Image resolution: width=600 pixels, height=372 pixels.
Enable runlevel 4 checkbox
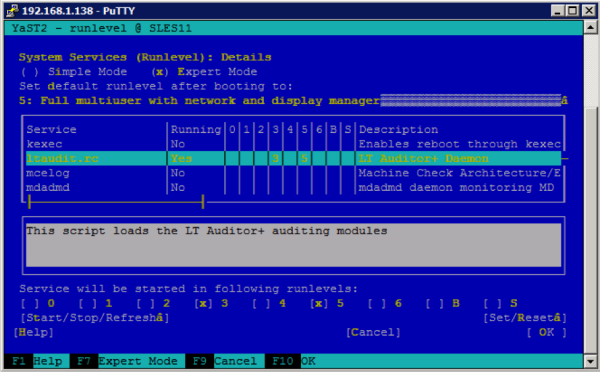pyautogui.click(x=269, y=304)
